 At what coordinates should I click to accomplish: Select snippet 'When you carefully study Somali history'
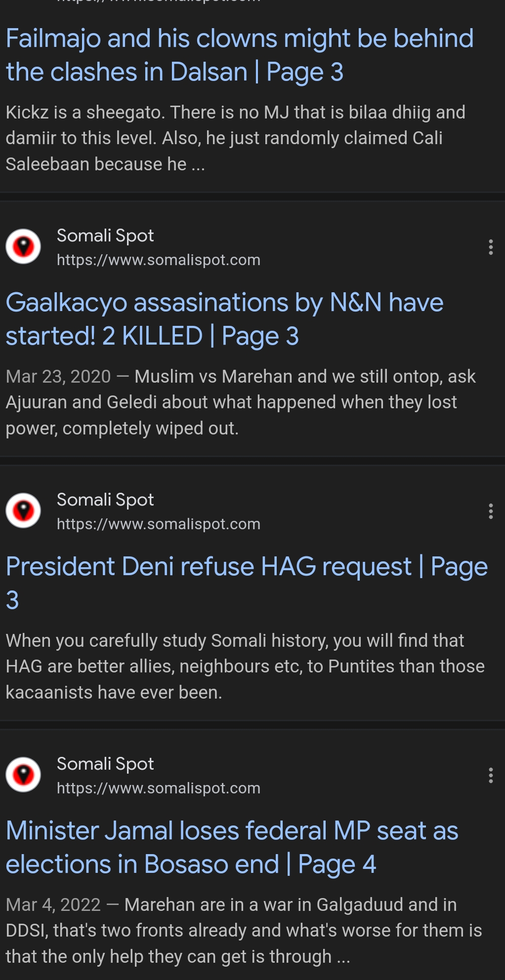(x=245, y=666)
